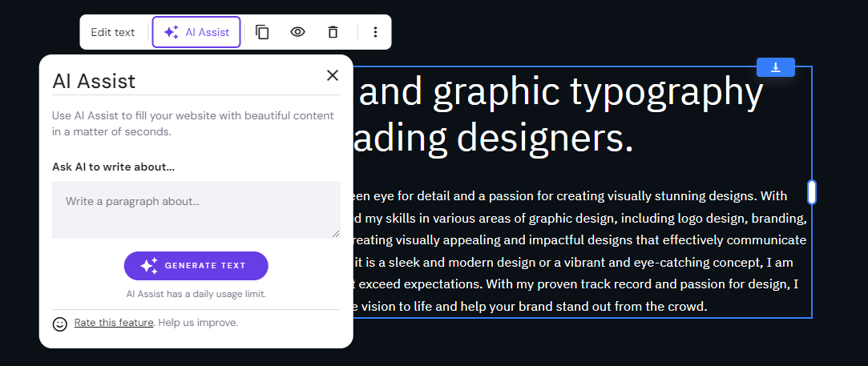
Task: Click the smiley face feedback icon
Action: [x=60, y=324]
